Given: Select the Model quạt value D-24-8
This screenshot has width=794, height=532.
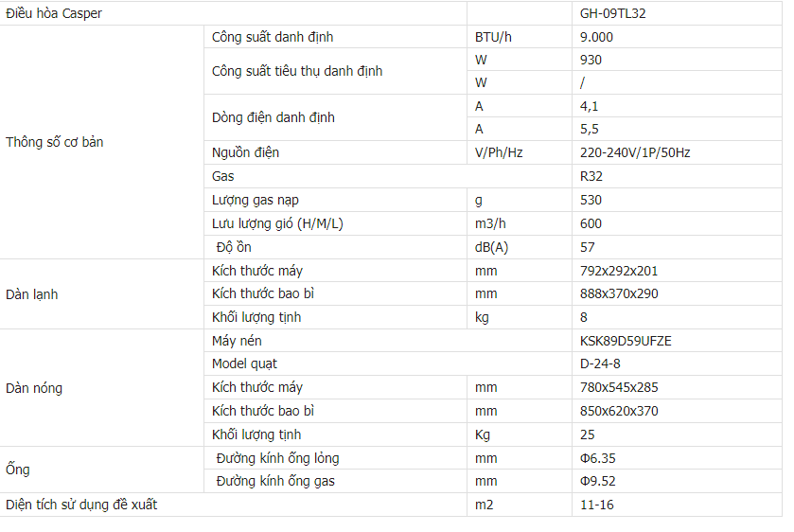Looking at the screenshot, I should pyautogui.click(x=601, y=364).
